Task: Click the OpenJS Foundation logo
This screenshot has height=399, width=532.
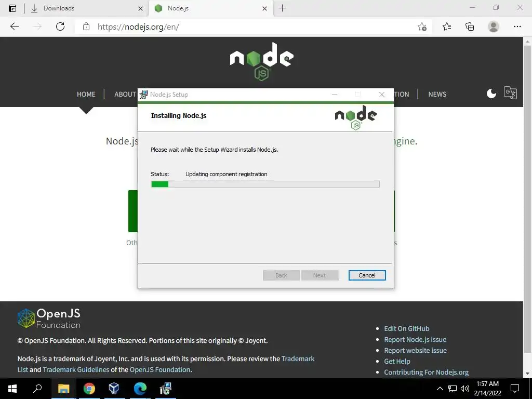Action: pyautogui.click(x=49, y=318)
